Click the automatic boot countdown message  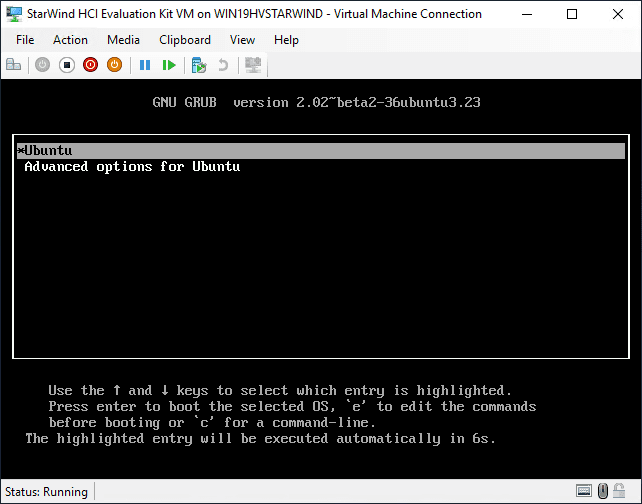click(260, 438)
